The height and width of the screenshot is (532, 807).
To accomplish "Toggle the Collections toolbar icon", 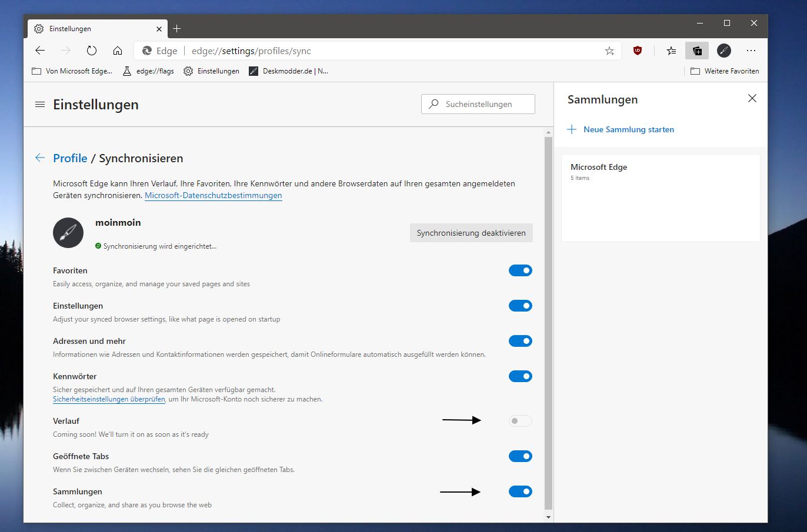I will [697, 51].
